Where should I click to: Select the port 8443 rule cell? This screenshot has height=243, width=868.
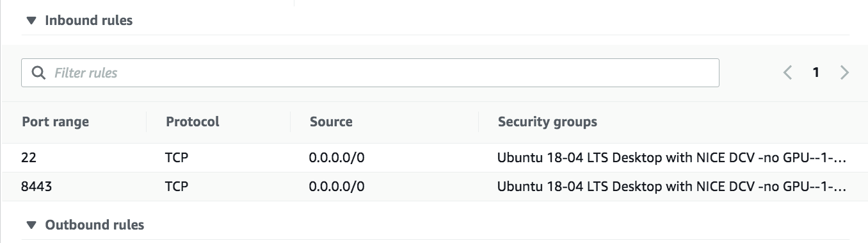pyautogui.click(x=35, y=187)
